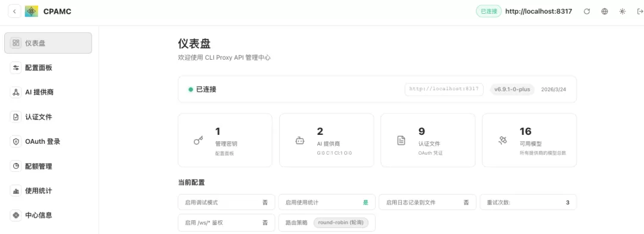Open 使用统计 in the sidebar

pyautogui.click(x=48, y=191)
